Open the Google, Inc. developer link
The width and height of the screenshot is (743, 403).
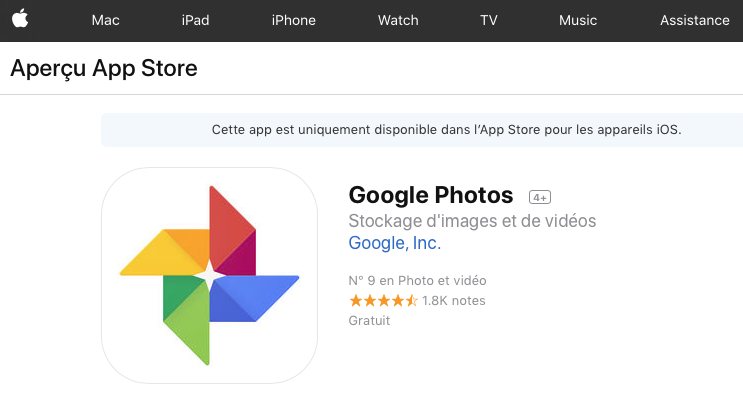click(x=395, y=243)
